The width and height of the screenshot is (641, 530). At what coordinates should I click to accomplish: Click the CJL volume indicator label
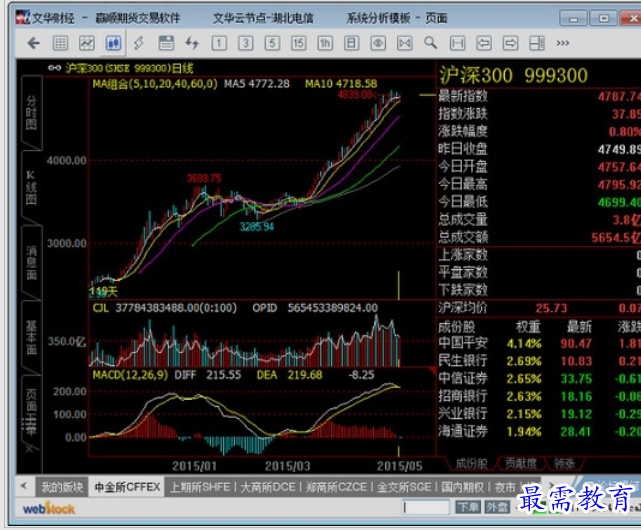tap(100, 308)
